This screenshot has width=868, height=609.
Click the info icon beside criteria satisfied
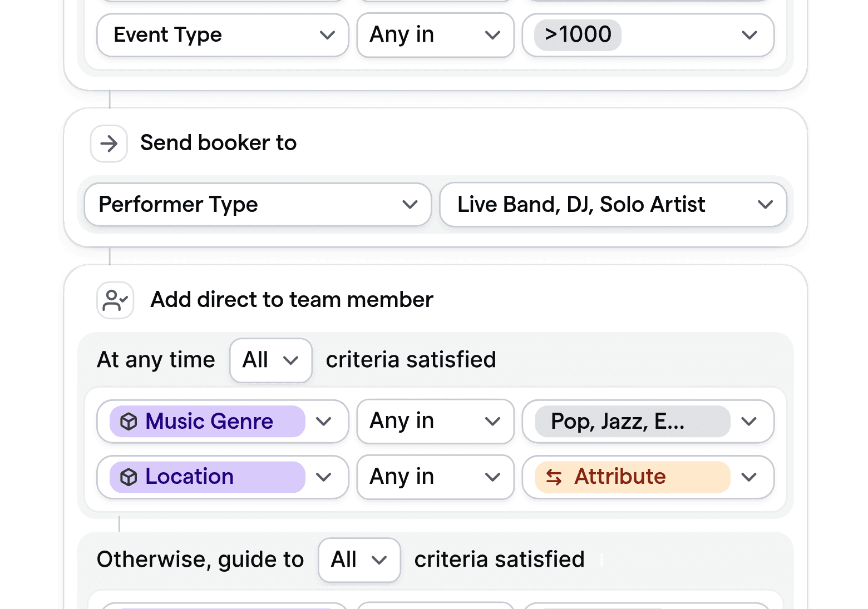point(601,561)
